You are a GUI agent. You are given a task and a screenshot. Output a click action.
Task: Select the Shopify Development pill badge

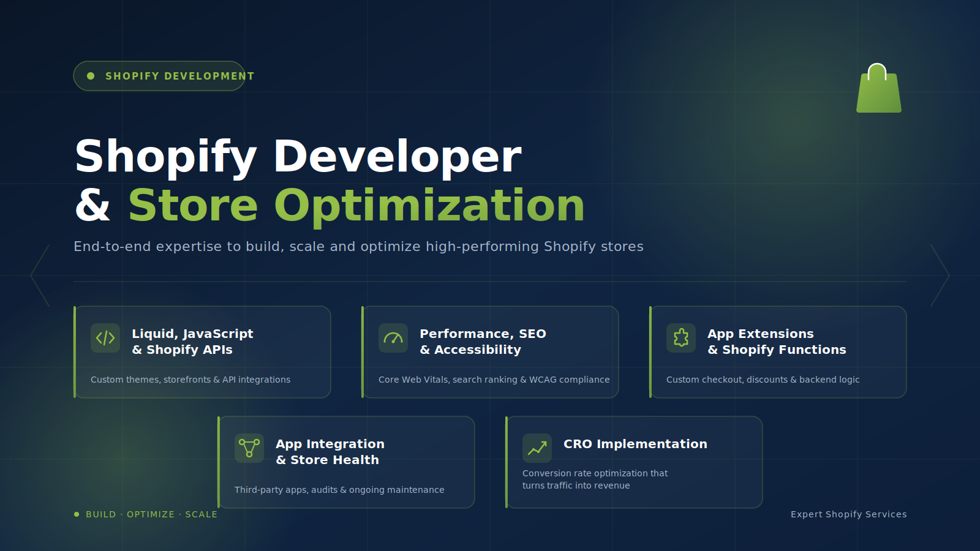coord(159,76)
